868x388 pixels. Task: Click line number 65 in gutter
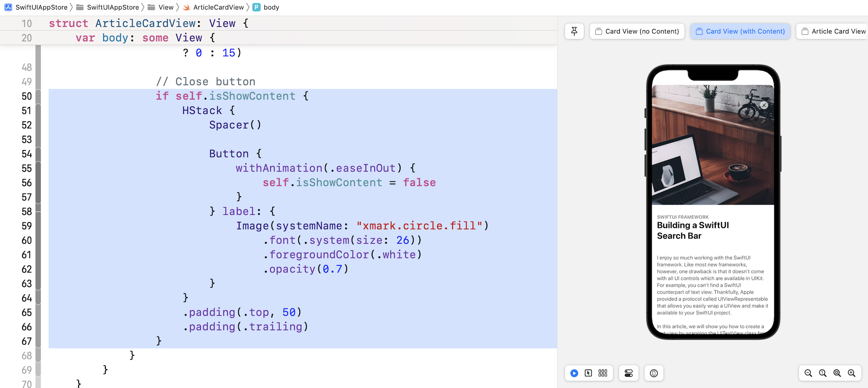(27, 312)
